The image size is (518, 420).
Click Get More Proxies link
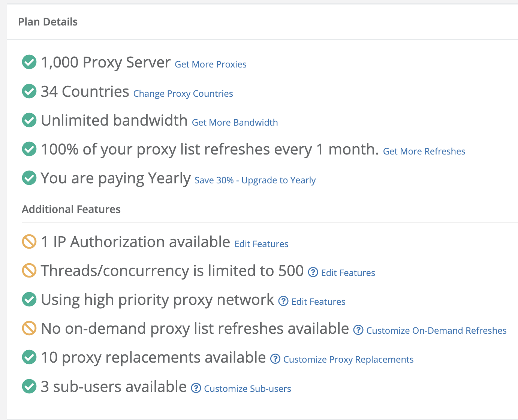[x=210, y=64]
